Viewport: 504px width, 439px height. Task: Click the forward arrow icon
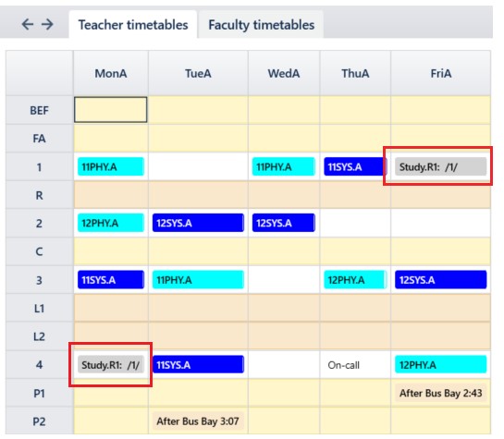pos(47,24)
